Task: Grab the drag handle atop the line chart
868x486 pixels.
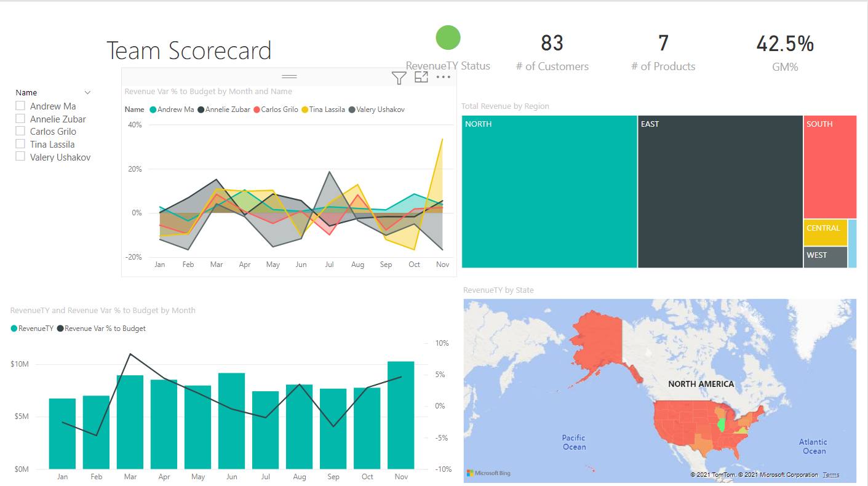Action: [x=289, y=77]
